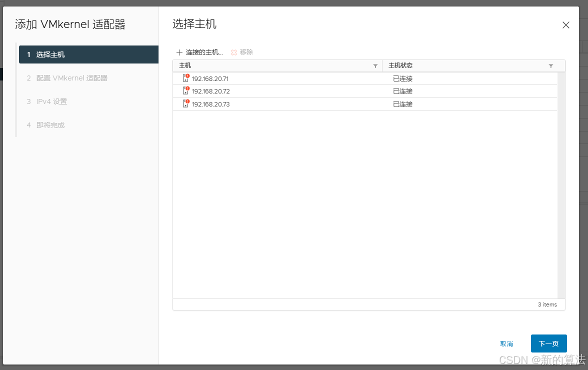
Task: Click the red X remove icon
Action: 234,52
